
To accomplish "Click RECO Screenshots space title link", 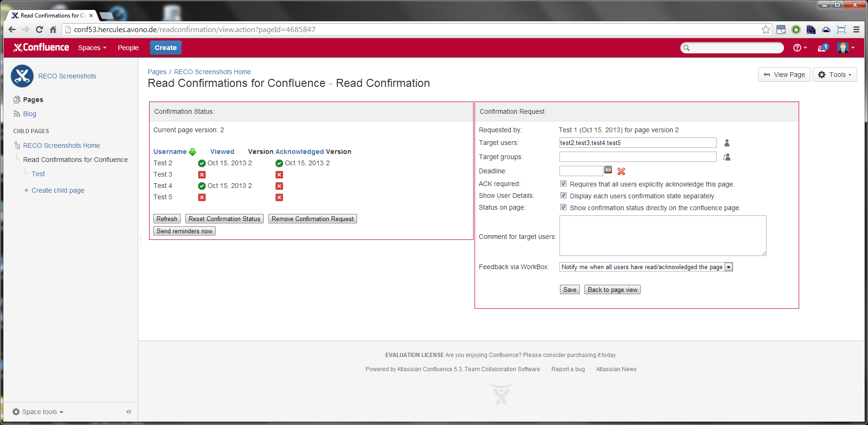I will (x=67, y=76).
